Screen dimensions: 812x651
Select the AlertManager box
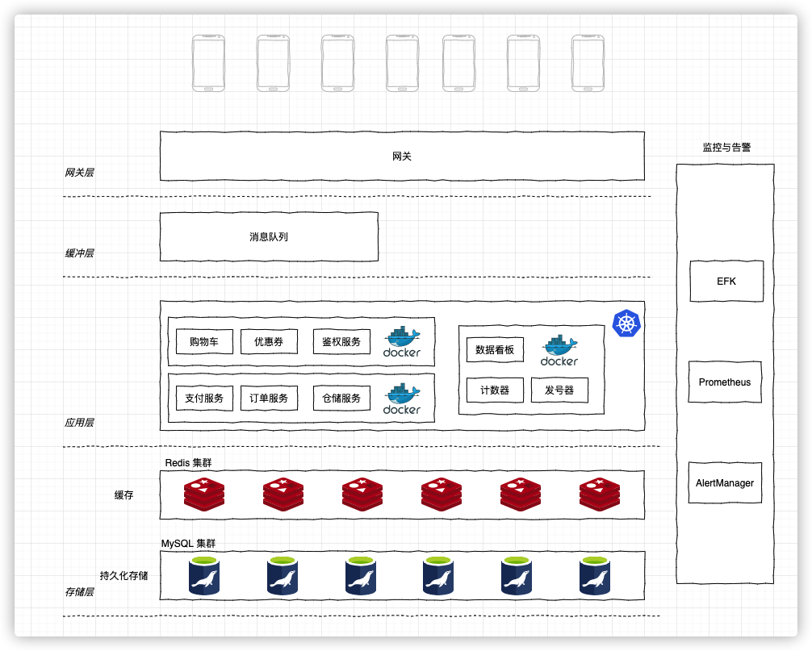pos(725,483)
